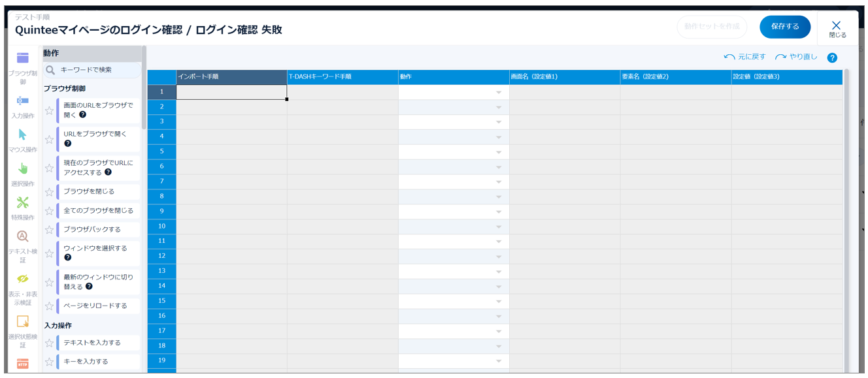Select the ブラウザ制御 category icon
The image size is (868, 378).
point(23,58)
